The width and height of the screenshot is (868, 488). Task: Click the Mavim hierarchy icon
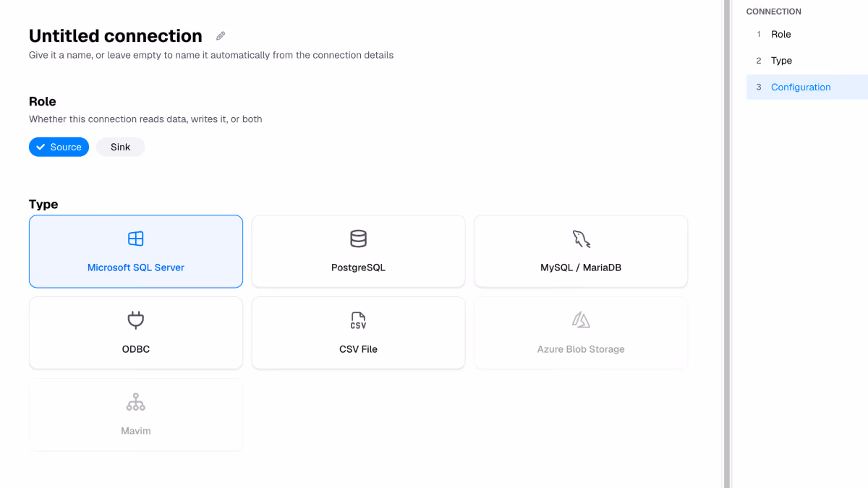point(135,402)
